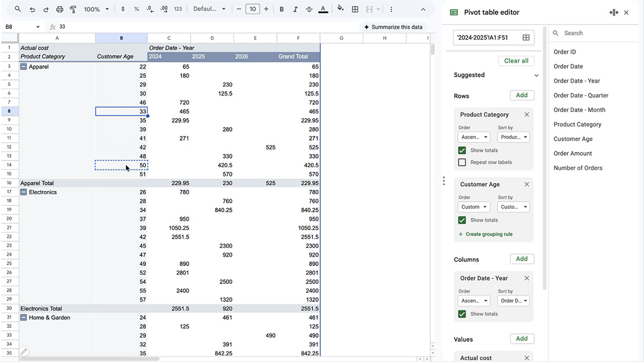
Task: Click Clear all button
Action: tap(516, 61)
